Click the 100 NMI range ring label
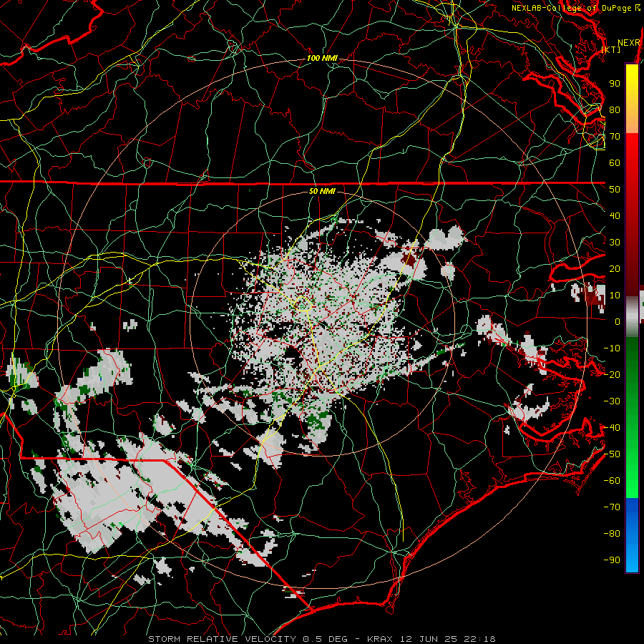Image resolution: width=644 pixels, height=644 pixels. (322, 59)
